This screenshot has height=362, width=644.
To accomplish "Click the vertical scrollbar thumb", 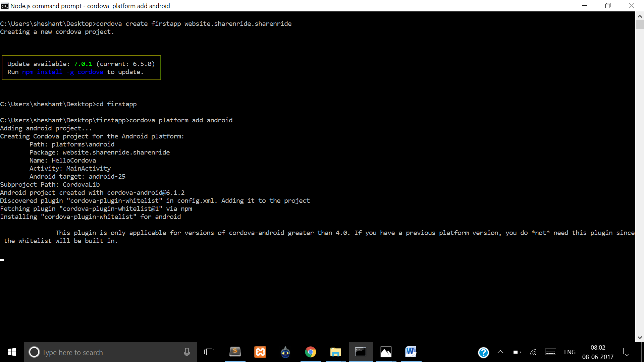I will pyautogui.click(x=640, y=24).
